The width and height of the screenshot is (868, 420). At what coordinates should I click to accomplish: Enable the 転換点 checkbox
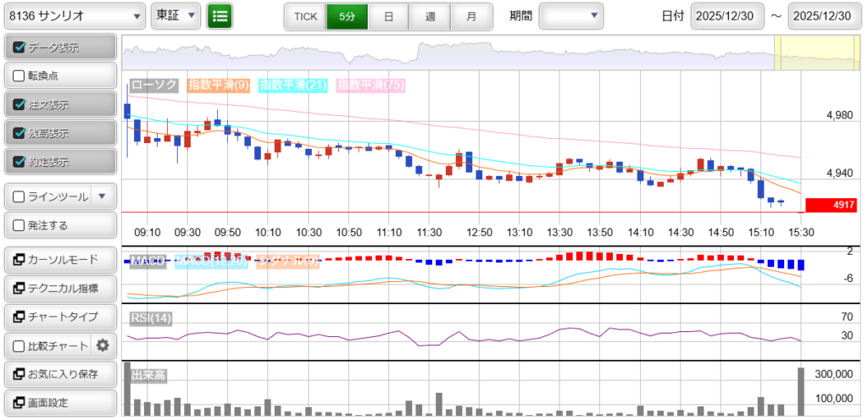coord(19,75)
